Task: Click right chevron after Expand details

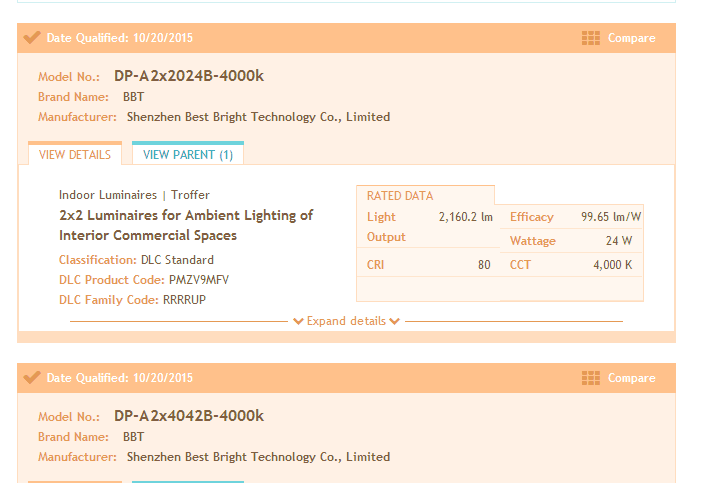Action: (394, 321)
